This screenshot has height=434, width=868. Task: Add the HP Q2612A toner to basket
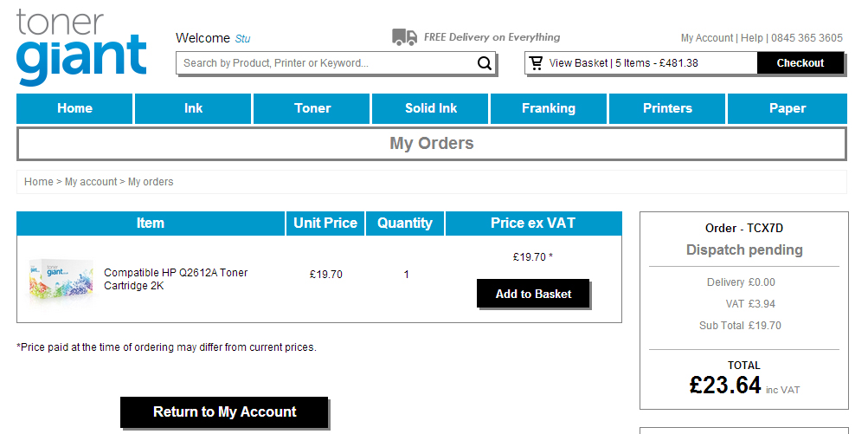coord(533,294)
